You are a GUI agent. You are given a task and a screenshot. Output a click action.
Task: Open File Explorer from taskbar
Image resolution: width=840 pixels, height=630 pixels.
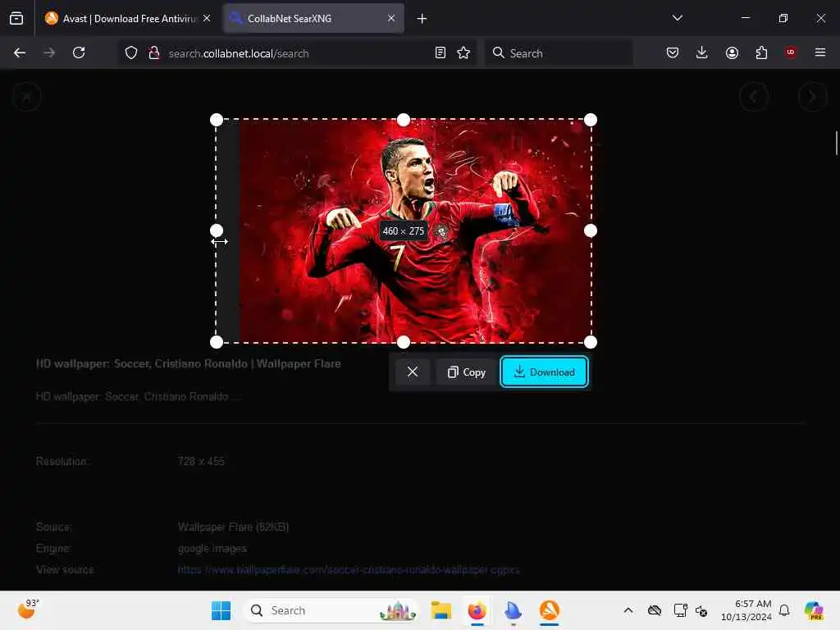(x=441, y=610)
